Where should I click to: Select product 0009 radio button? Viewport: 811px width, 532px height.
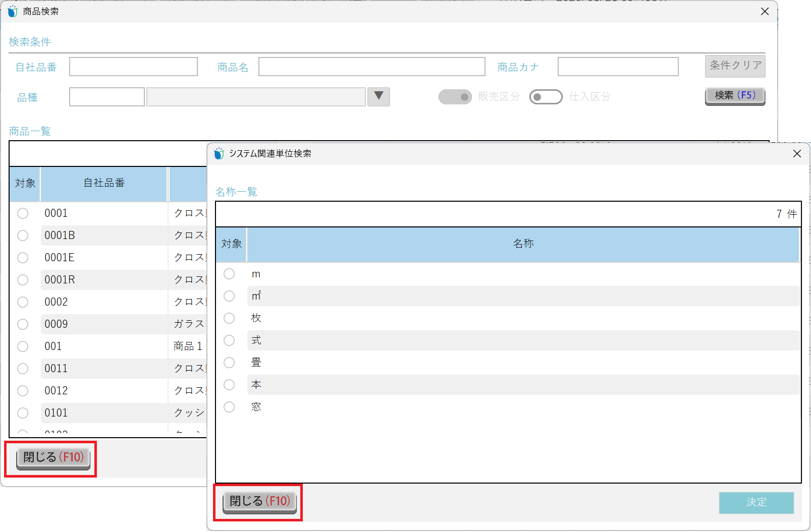[23, 324]
